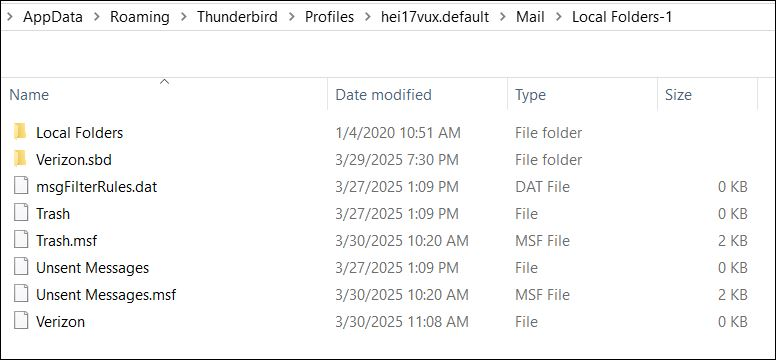Image resolution: width=776 pixels, height=360 pixels.
Task: Select the Verizon.sbd folder name
Action: click(x=74, y=160)
